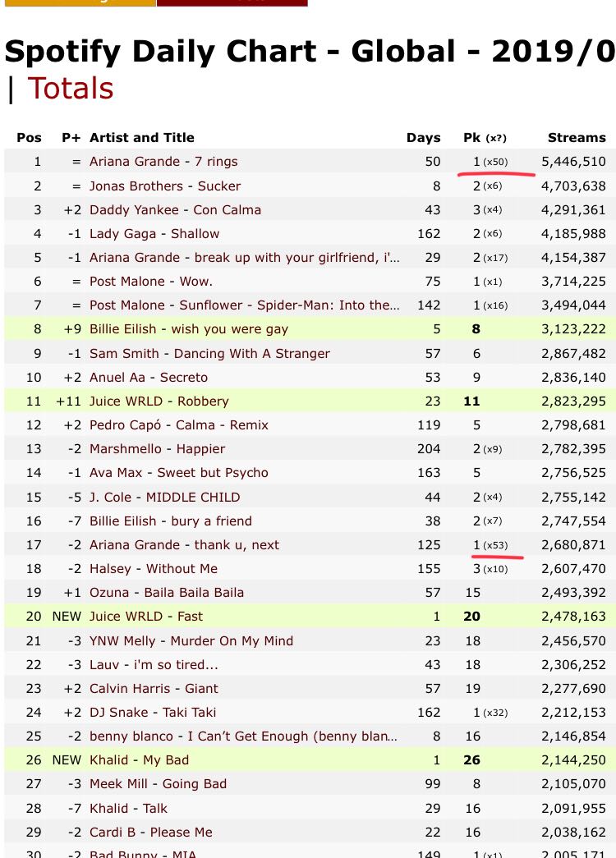Select Lady Gaga - Shallow track

tap(154, 234)
